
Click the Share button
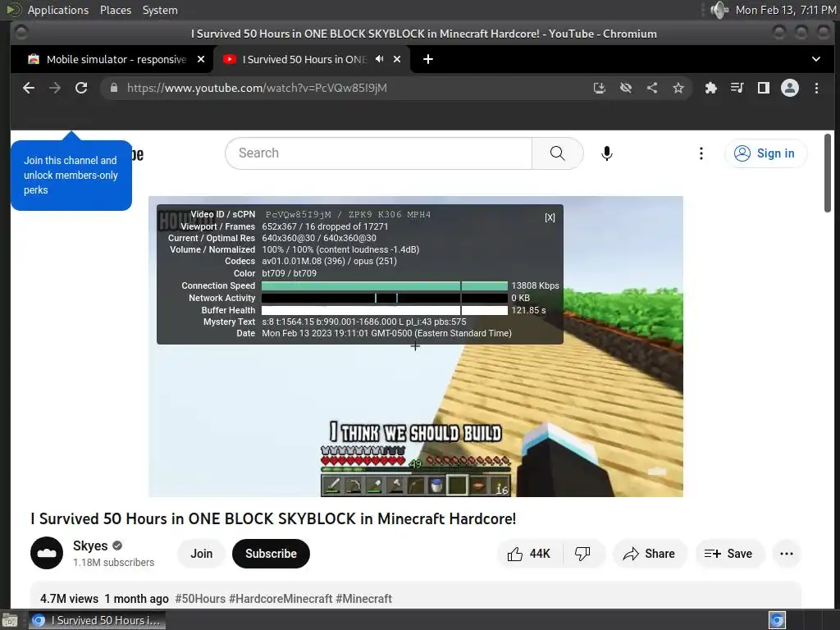[650, 554]
